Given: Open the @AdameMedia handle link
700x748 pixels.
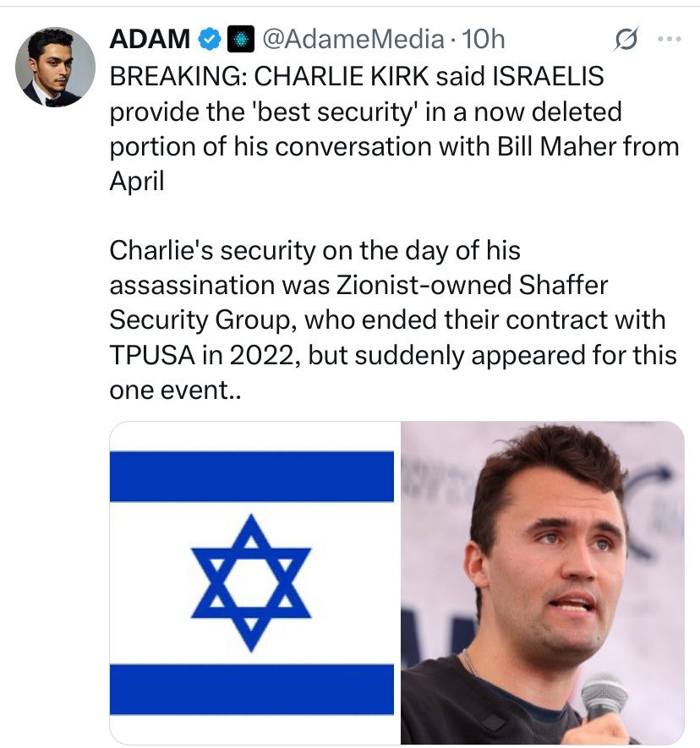Looking at the screenshot, I should click(353, 38).
